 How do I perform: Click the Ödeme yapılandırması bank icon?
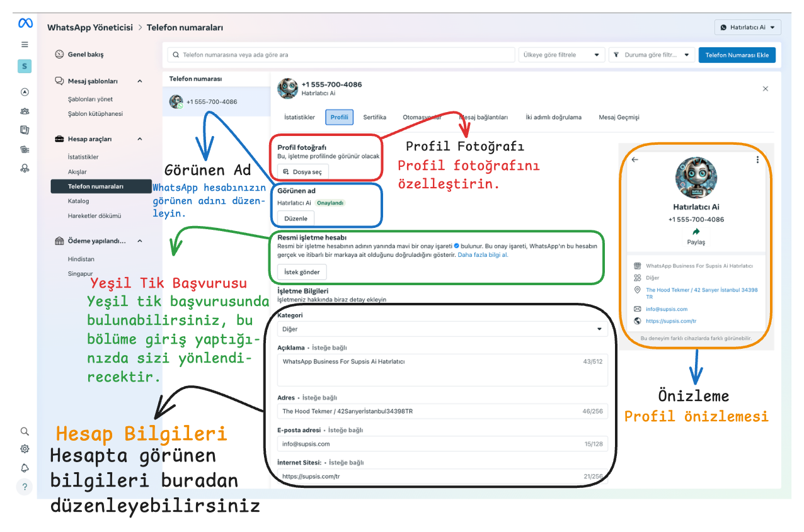coord(59,241)
